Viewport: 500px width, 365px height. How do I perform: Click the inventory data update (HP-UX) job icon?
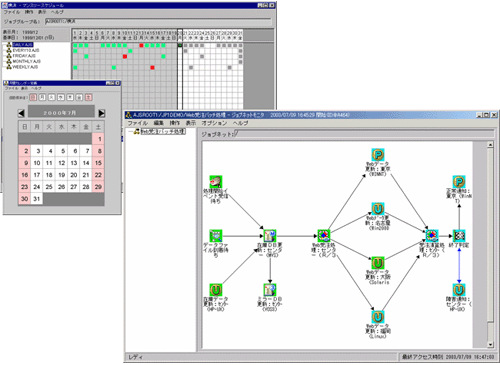216,290
